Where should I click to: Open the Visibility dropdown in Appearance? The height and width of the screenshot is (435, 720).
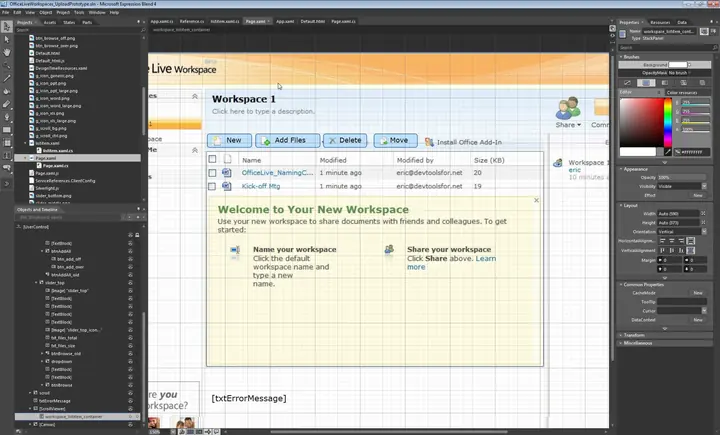tap(682, 186)
